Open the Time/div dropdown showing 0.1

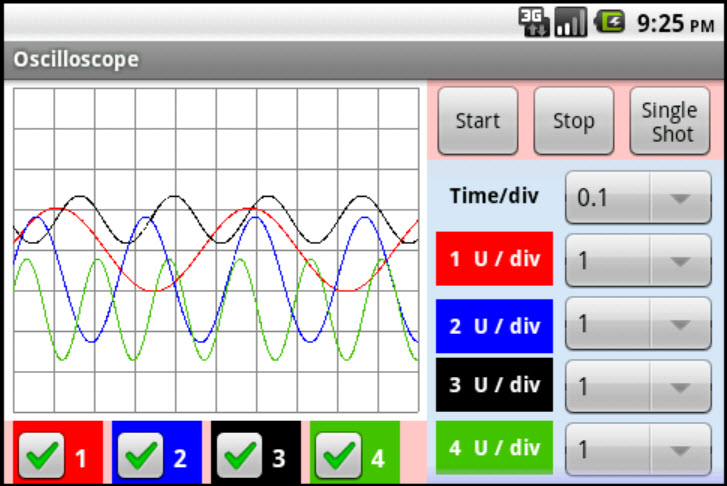tap(638, 198)
